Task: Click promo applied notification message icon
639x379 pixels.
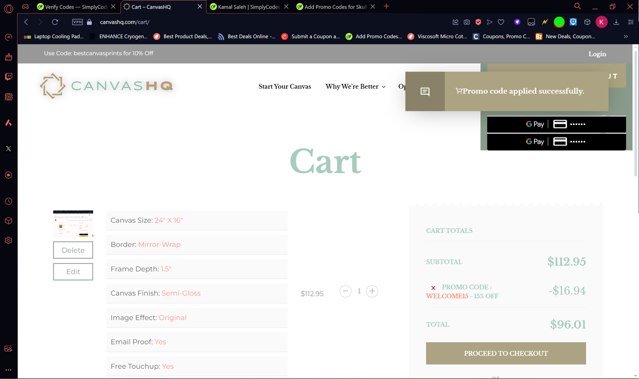Action: (x=425, y=91)
